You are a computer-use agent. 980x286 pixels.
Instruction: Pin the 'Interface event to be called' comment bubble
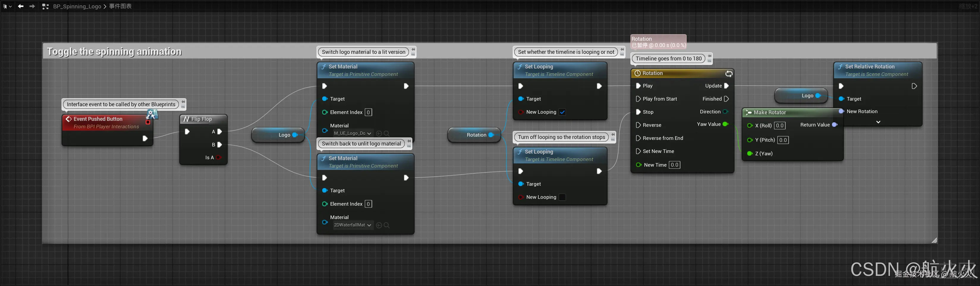(183, 102)
